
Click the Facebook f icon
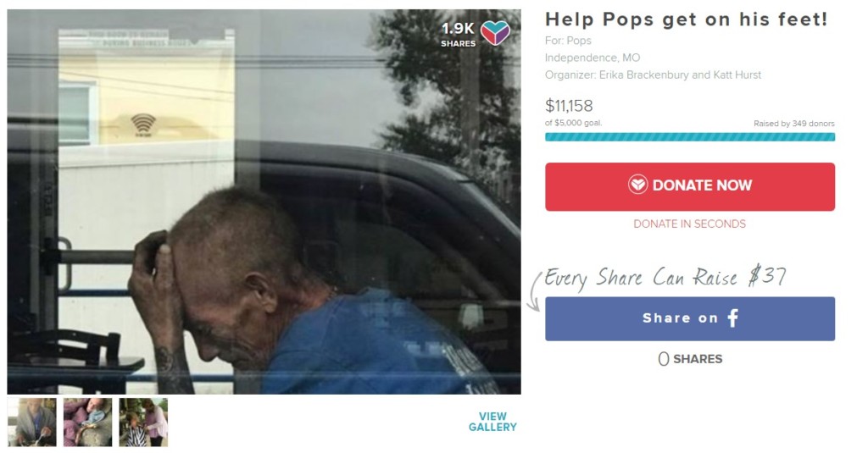coord(733,318)
